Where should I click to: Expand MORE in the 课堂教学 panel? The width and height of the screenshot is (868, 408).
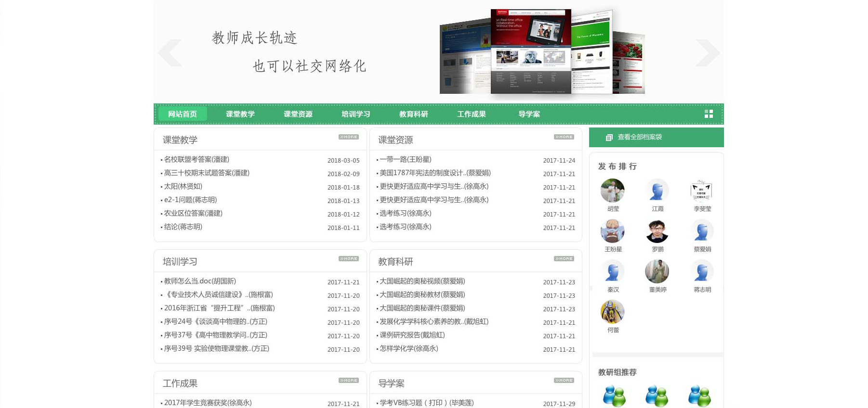pyautogui.click(x=348, y=137)
